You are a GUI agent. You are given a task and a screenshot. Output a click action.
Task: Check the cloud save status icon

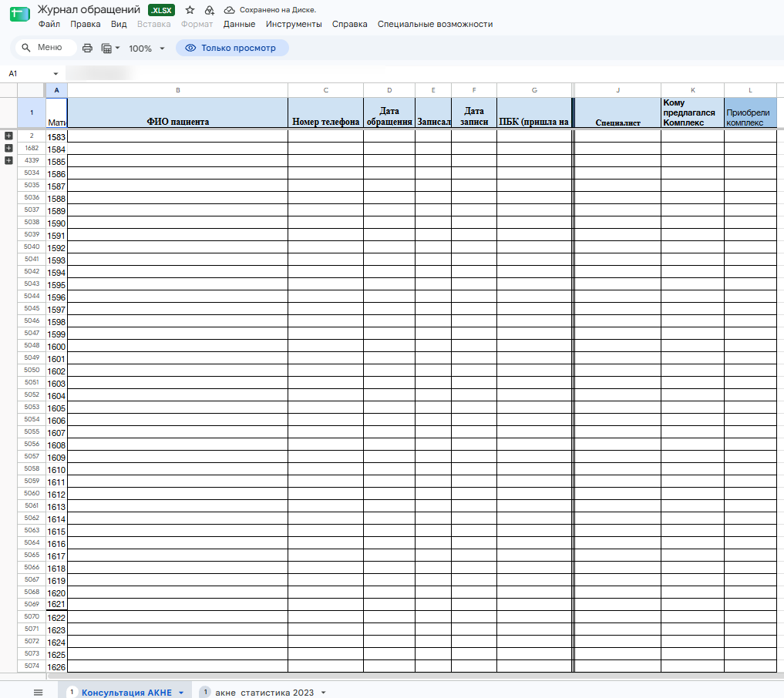click(229, 10)
